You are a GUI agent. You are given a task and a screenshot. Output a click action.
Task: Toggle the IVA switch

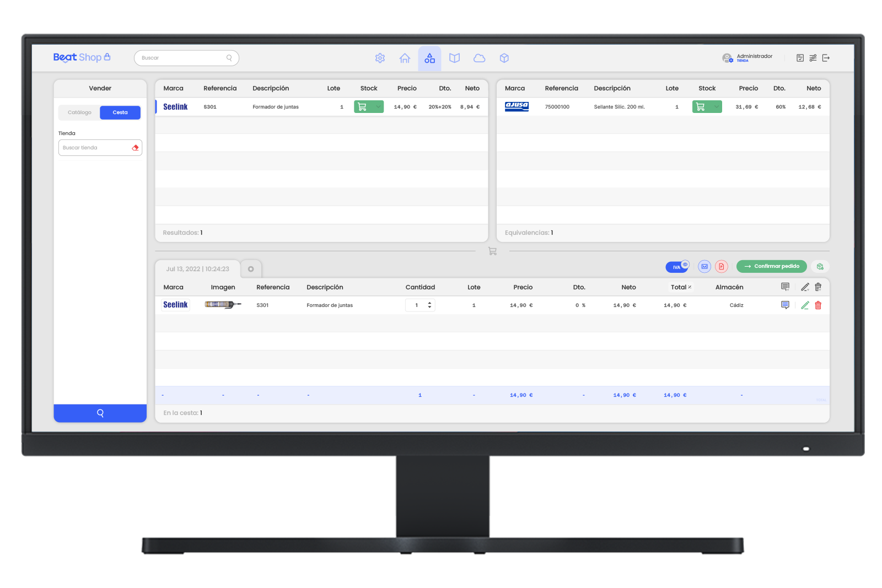pyautogui.click(x=677, y=267)
